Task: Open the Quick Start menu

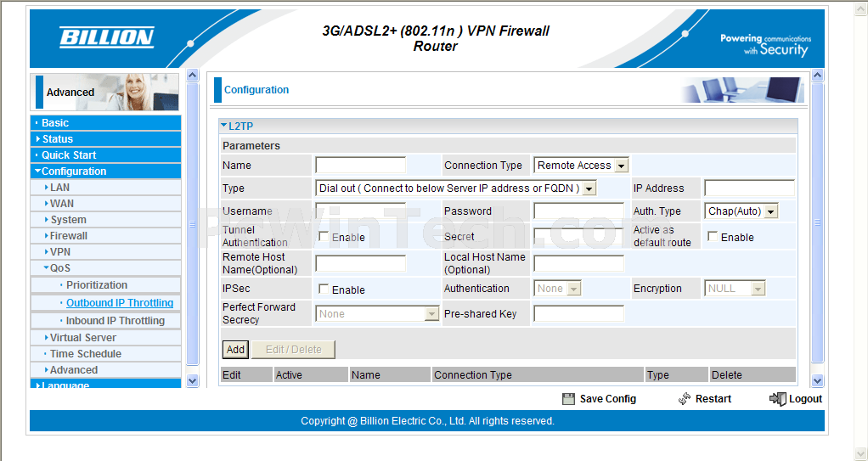Action: tap(105, 155)
